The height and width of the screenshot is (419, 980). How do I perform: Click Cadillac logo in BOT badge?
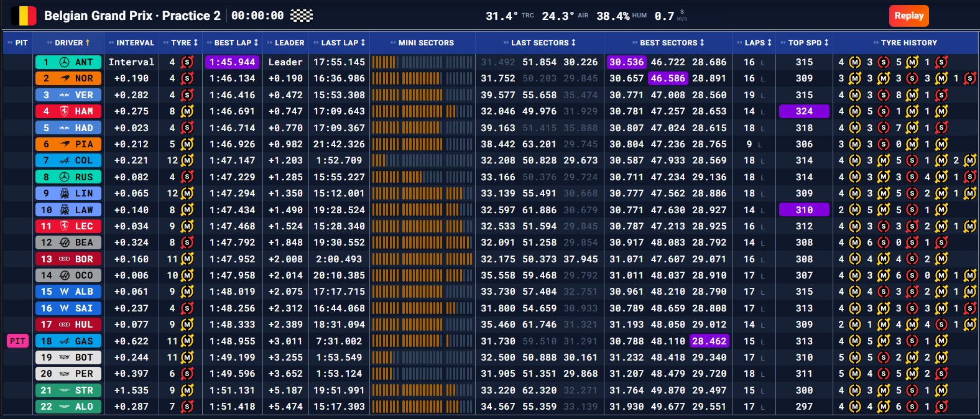coord(64,357)
